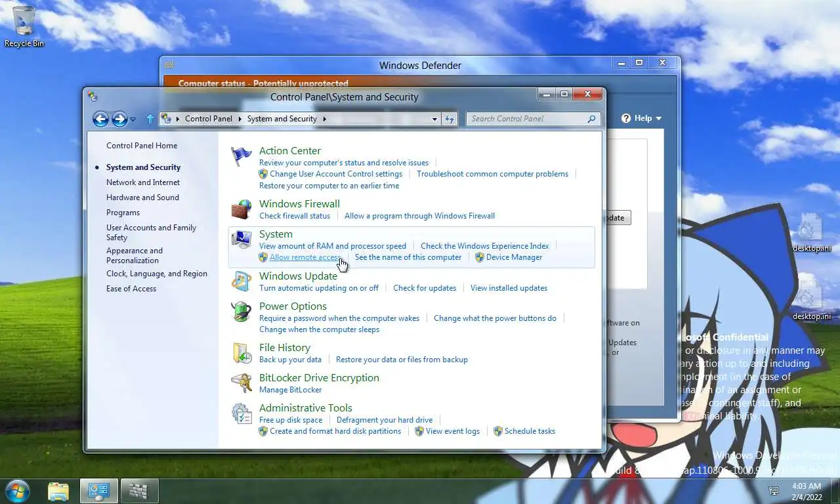Open Clock, Language, and Region category
This screenshot has height=504, width=840.
157,274
